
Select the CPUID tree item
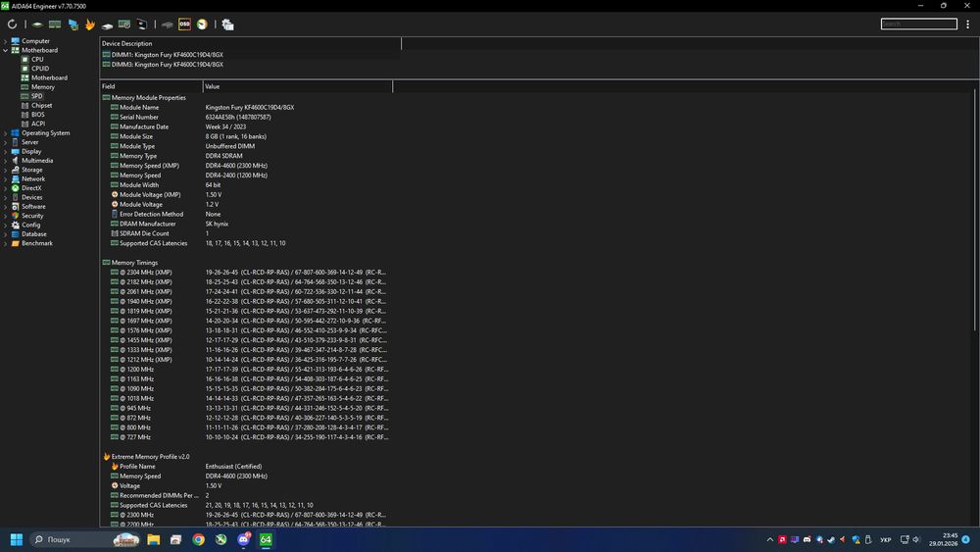pos(35,69)
